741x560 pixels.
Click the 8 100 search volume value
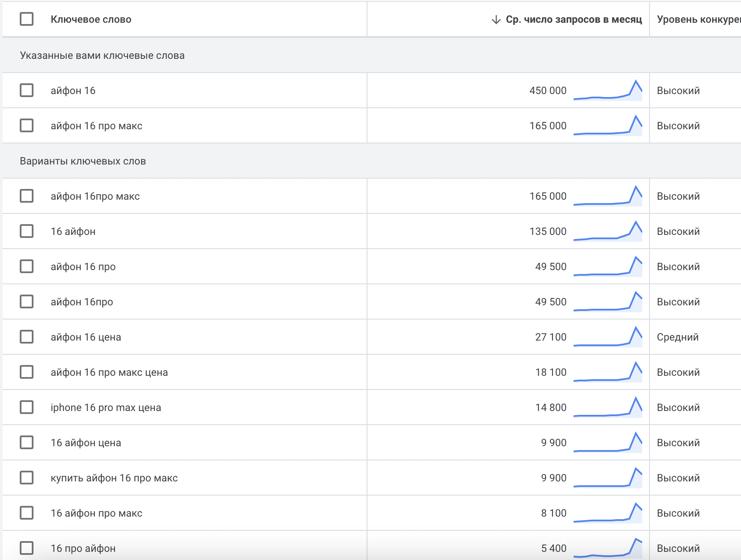(x=554, y=513)
